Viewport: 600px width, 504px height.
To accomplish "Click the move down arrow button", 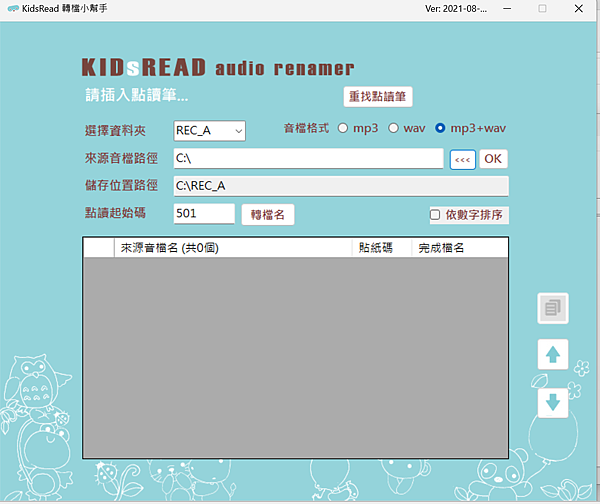I will pyautogui.click(x=553, y=403).
